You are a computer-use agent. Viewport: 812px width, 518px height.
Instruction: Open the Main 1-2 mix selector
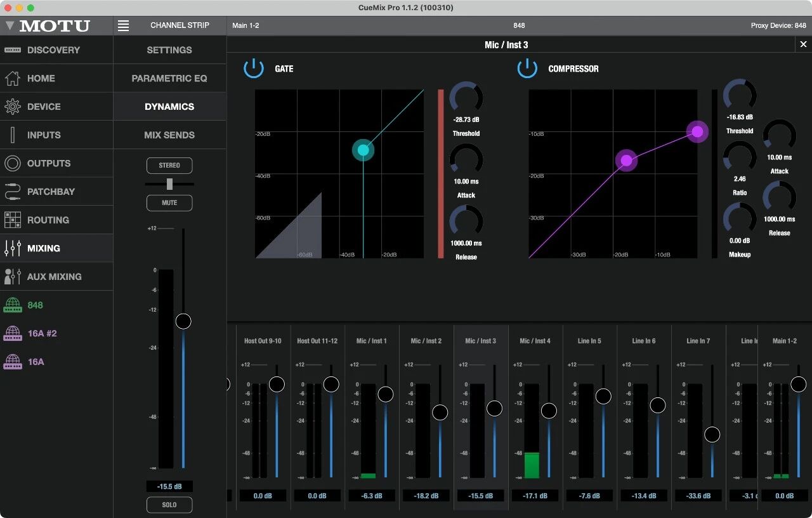246,26
